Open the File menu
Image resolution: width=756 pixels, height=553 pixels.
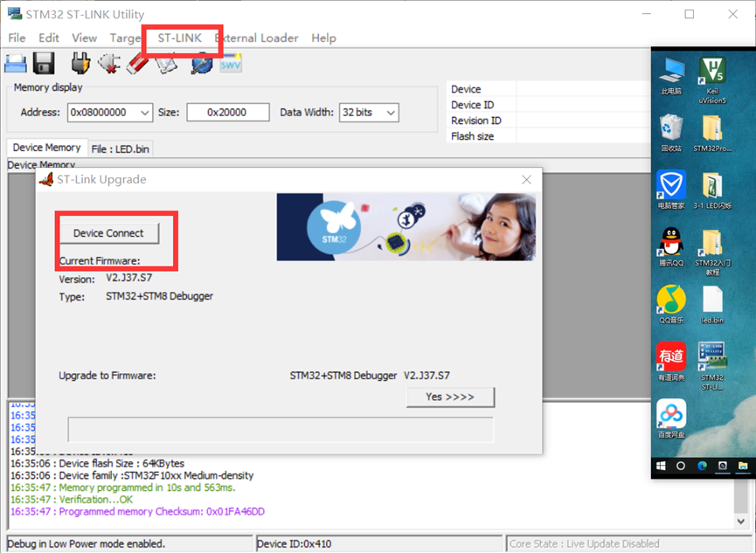click(17, 38)
